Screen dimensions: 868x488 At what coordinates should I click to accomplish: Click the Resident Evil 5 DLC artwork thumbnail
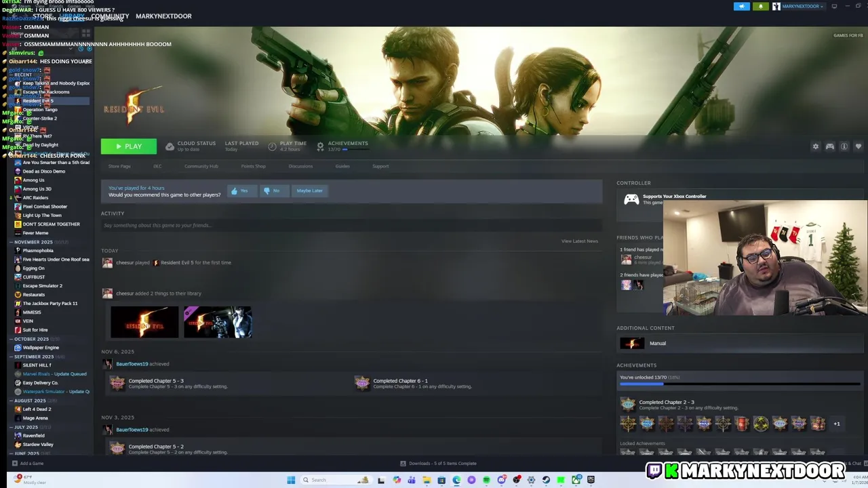coord(218,322)
